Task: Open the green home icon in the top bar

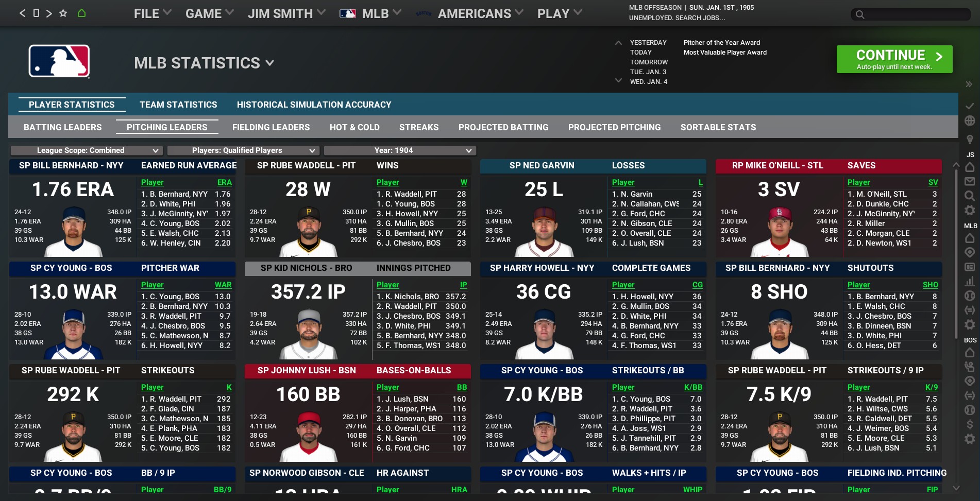Action: coord(81,13)
